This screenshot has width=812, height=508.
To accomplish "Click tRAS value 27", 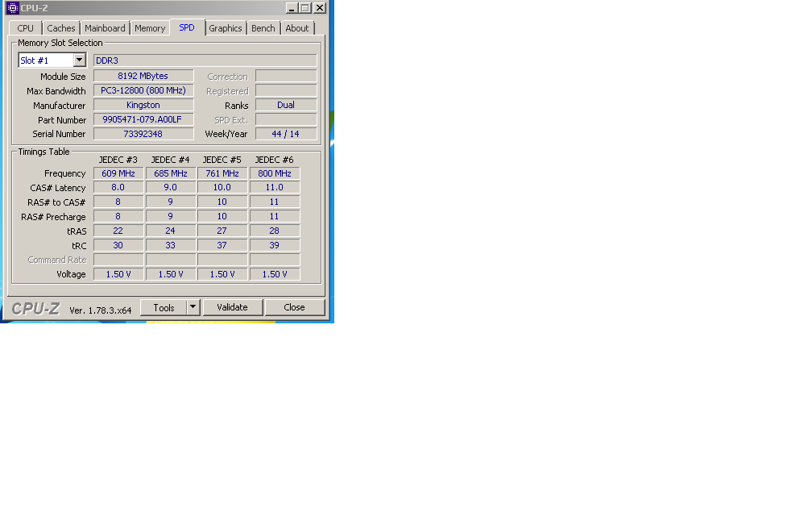I will pos(222,231).
